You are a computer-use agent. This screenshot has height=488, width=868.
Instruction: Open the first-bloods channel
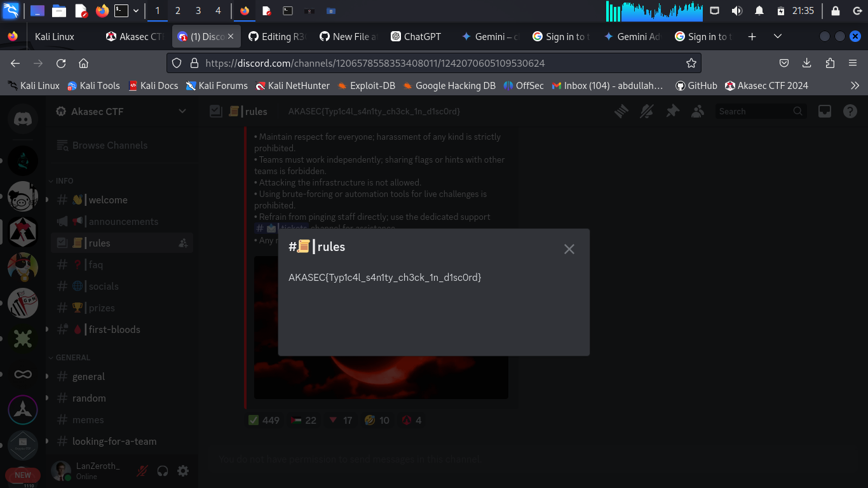coord(122,330)
